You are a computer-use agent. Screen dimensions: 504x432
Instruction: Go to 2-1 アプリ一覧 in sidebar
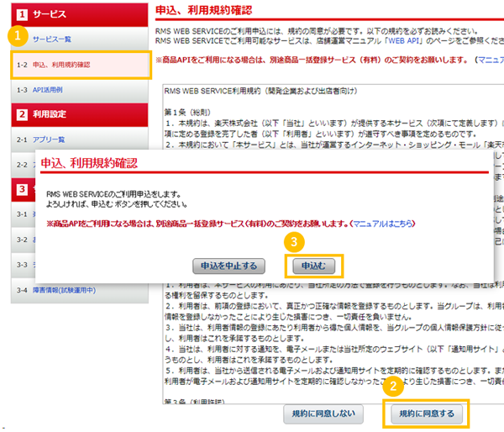pos(49,138)
